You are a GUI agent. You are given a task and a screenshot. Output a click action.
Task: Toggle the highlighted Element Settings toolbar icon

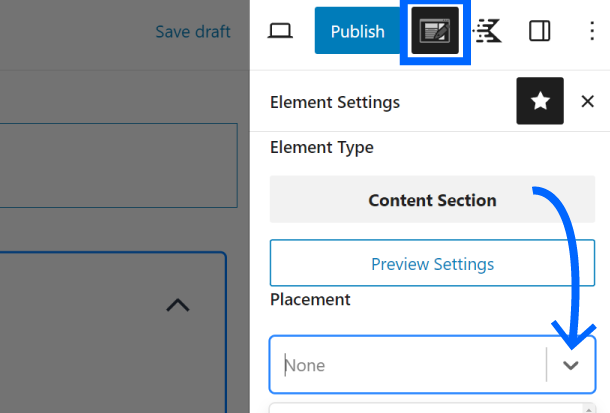coord(435,31)
